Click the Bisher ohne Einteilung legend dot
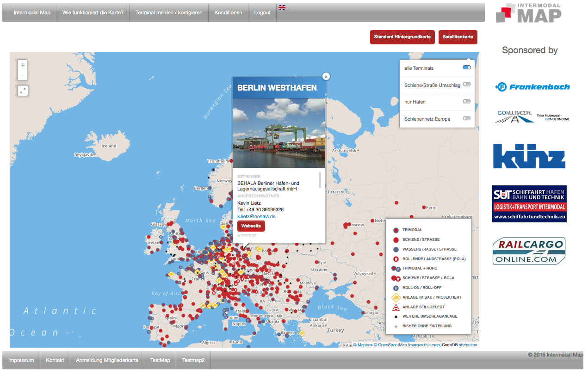588x374 pixels. [396, 326]
